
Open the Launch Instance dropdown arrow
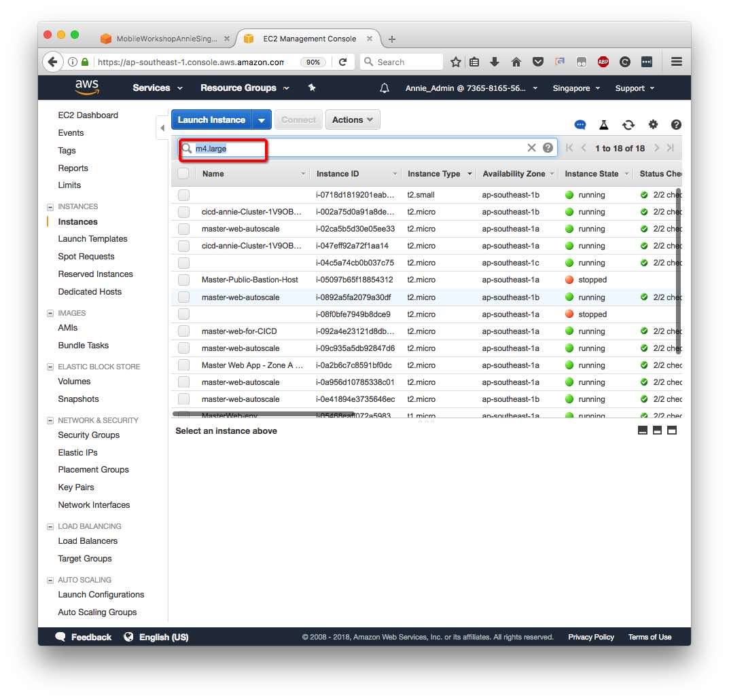262,120
